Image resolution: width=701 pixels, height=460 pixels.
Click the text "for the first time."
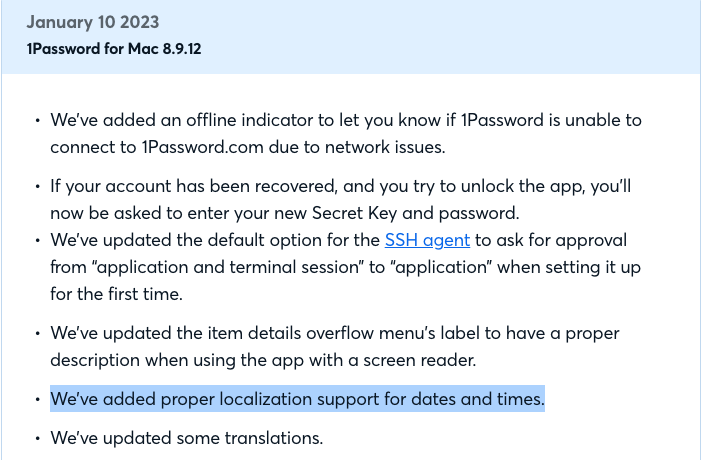(116, 294)
